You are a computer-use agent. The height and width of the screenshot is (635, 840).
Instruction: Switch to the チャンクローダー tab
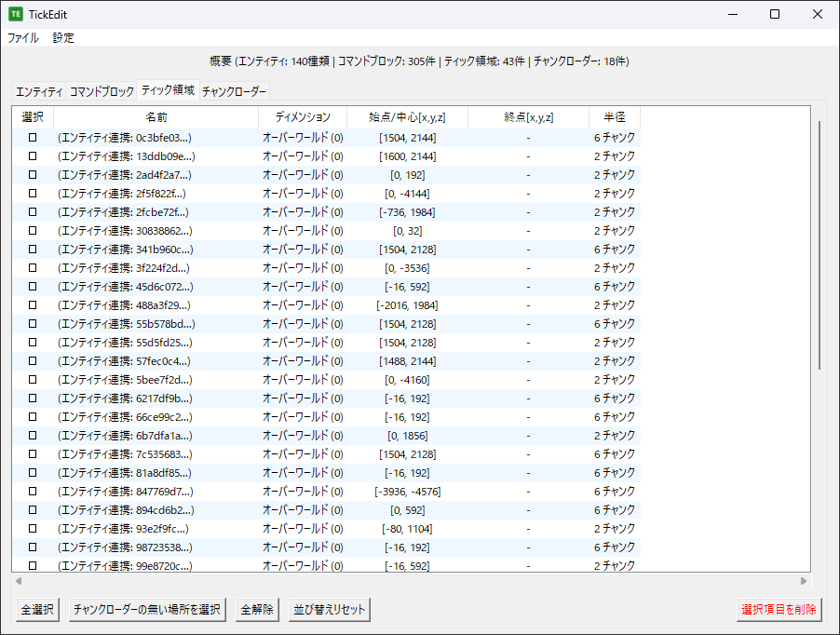click(x=234, y=91)
